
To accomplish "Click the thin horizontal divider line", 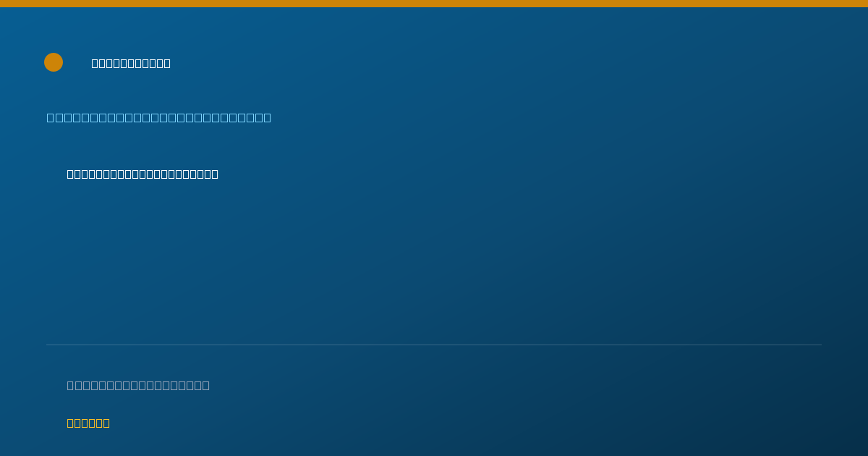I will [x=434, y=345].
